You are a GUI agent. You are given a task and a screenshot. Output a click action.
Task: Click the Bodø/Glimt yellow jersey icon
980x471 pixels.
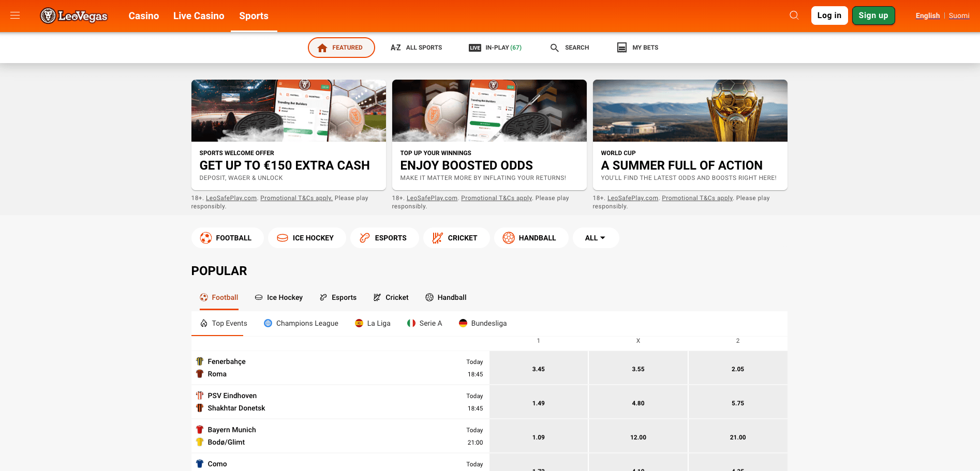tap(200, 442)
